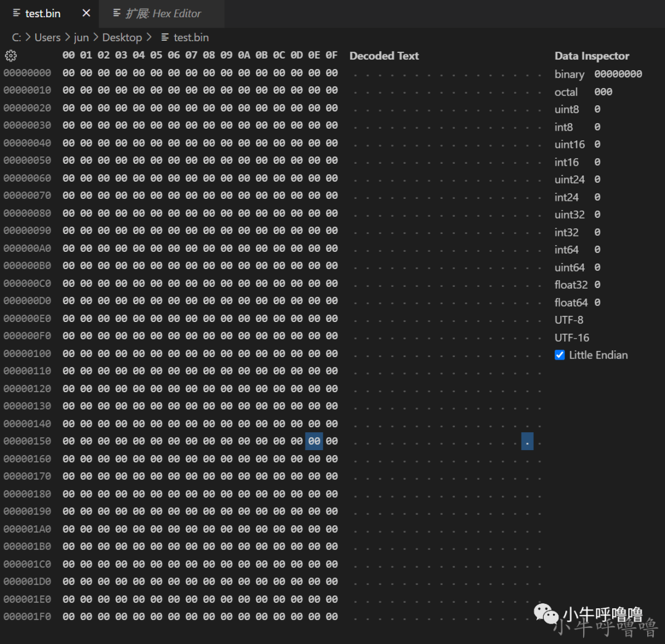This screenshot has height=644, width=665.
Task: Select the Desktop breadcrumb segment
Action: click(122, 38)
